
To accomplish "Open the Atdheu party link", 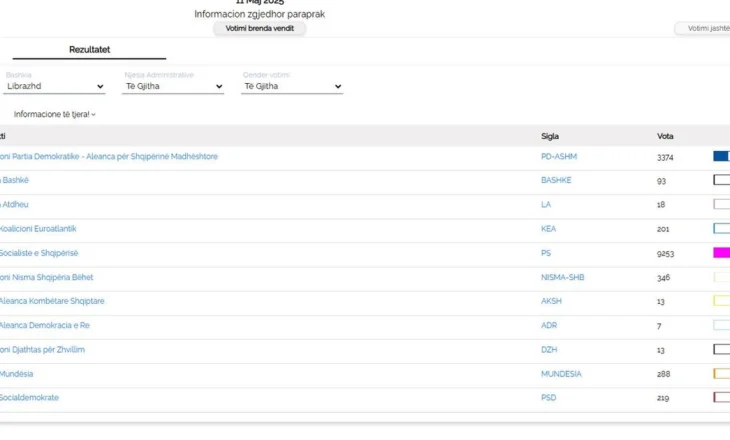I will pos(14,204).
